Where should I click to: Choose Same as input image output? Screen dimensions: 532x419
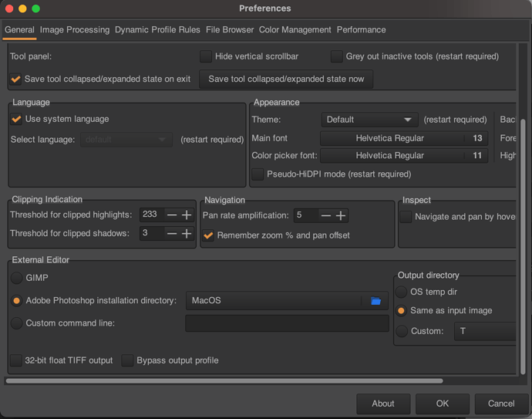pos(402,310)
